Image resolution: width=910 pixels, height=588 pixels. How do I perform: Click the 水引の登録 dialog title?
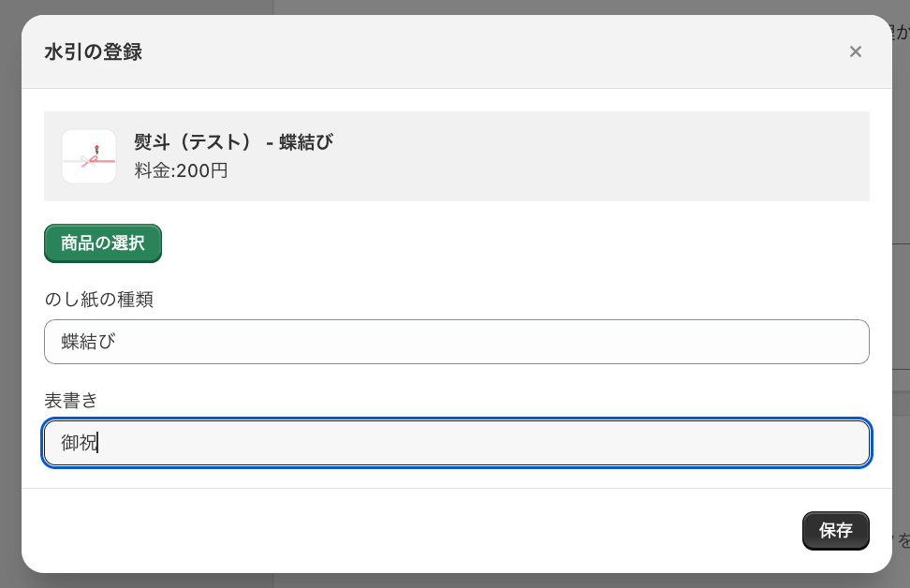[x=94, y=51]
